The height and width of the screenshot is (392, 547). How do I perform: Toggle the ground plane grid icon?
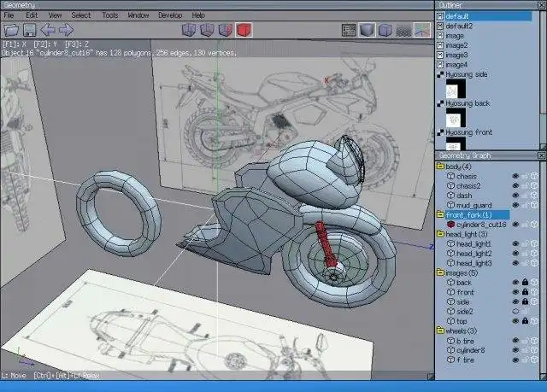(403, 30)
